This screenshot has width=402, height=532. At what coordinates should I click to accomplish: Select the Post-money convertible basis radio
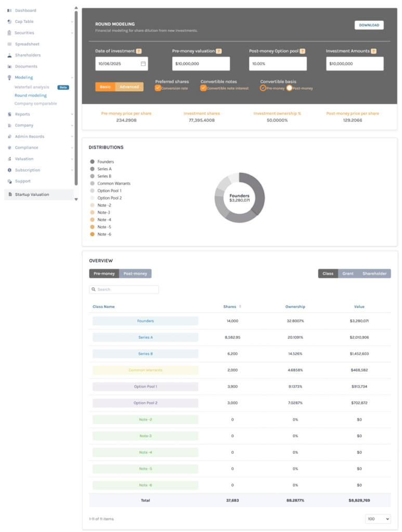pyautogui.click(x=289, y=88)
